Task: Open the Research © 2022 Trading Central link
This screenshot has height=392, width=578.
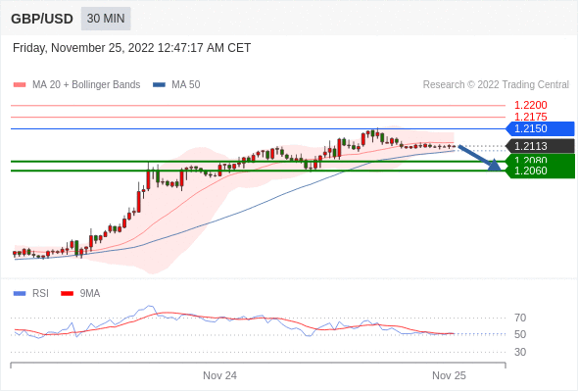Action: 496,85
